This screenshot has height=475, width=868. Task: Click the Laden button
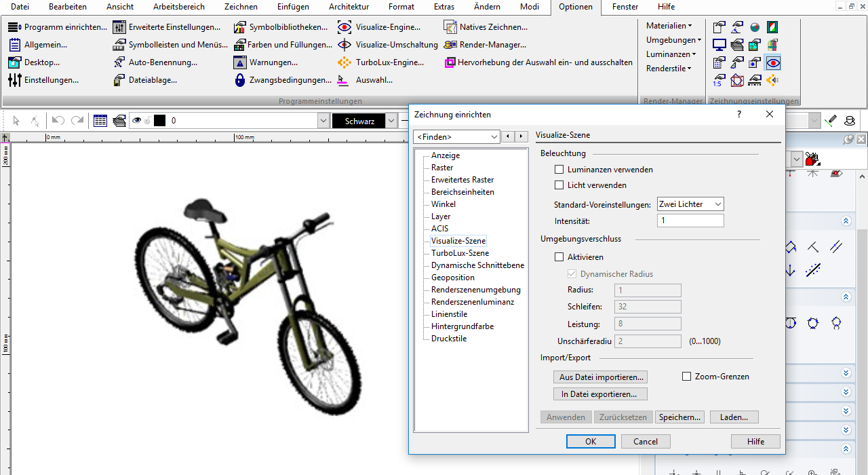[734, 417]
